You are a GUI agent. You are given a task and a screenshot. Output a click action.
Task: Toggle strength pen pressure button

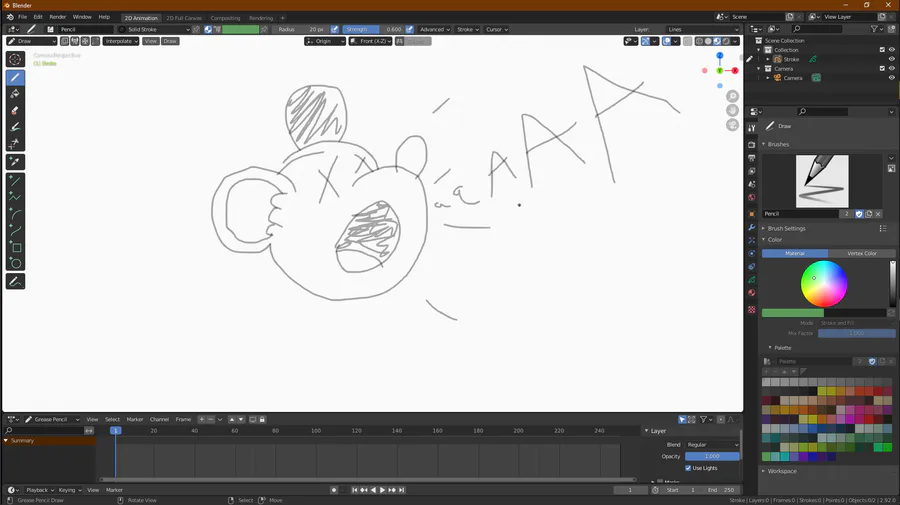coord(409,29)
